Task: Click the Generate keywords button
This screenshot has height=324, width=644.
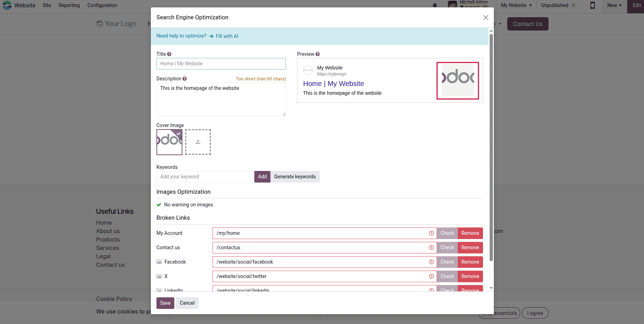Action: pos(295,177)
